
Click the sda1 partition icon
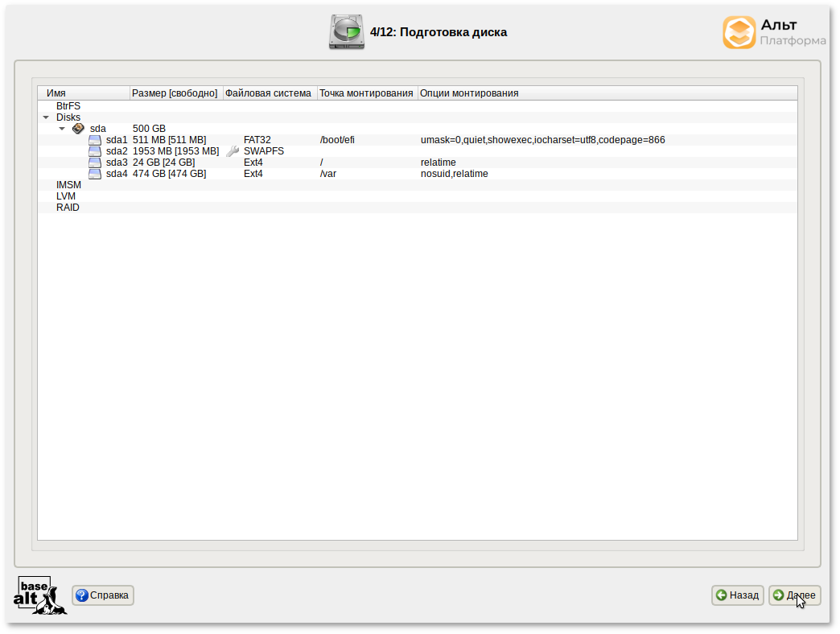pos(95,140)
